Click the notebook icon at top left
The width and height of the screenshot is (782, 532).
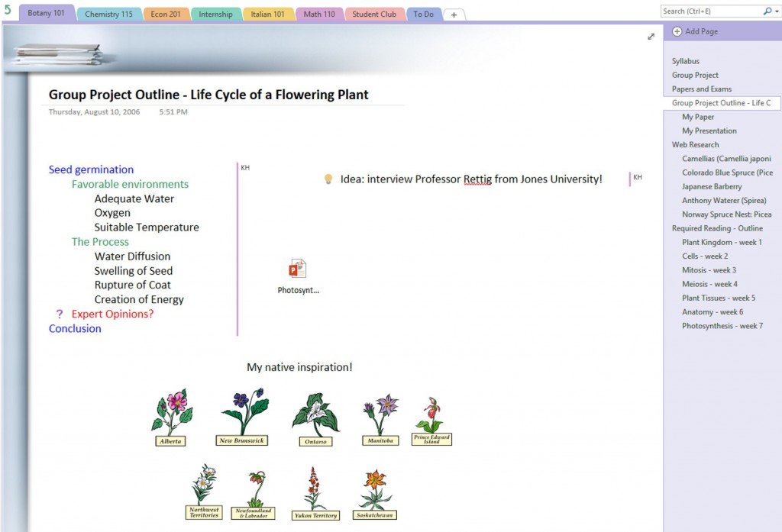pos(8,10)
